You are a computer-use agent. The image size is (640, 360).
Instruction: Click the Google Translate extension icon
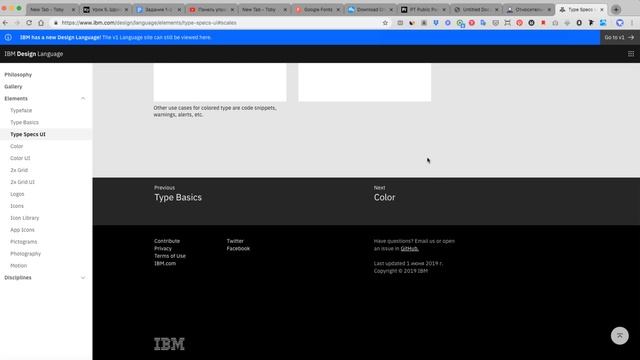point(483,23)
